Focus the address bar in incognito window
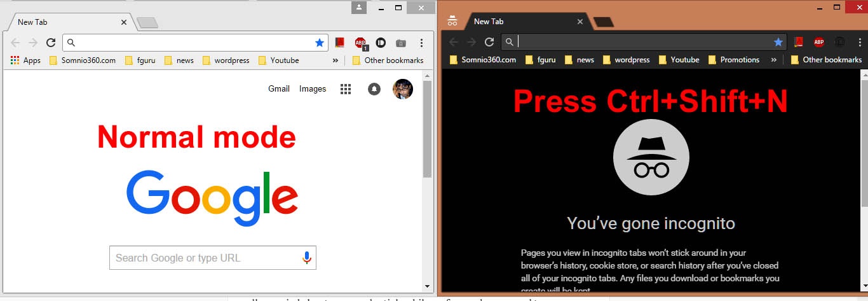The image size is (868, 301). 645,42
